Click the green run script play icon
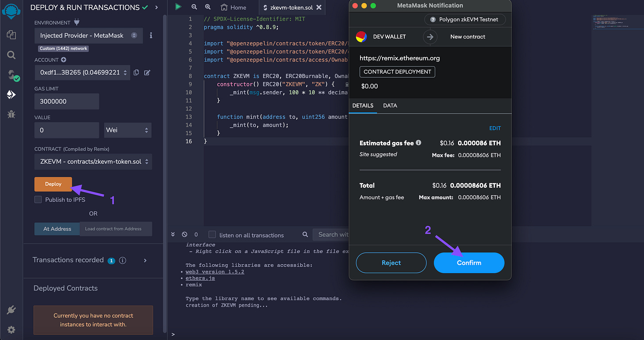The width and height of the screenshot is (644, 340). point(178,7)
